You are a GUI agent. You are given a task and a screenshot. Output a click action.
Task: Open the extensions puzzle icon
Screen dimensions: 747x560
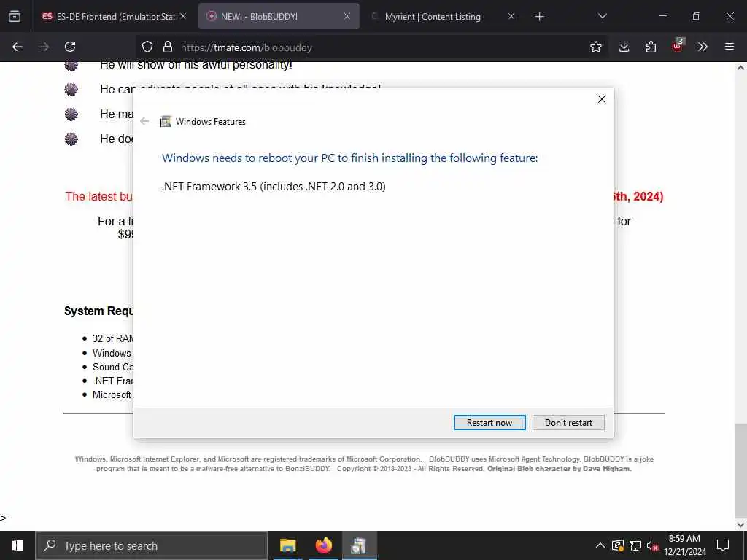(x=651, y=47)
